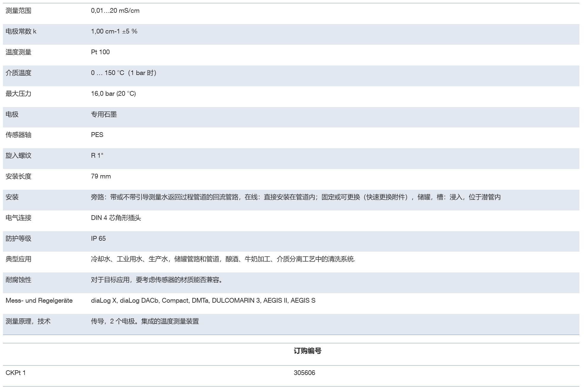Select the label 传感器轴

[x=18, y=135]
